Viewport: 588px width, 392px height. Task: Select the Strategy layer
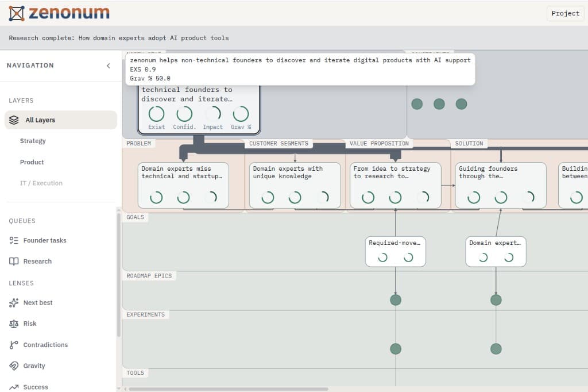pos(33,141)
